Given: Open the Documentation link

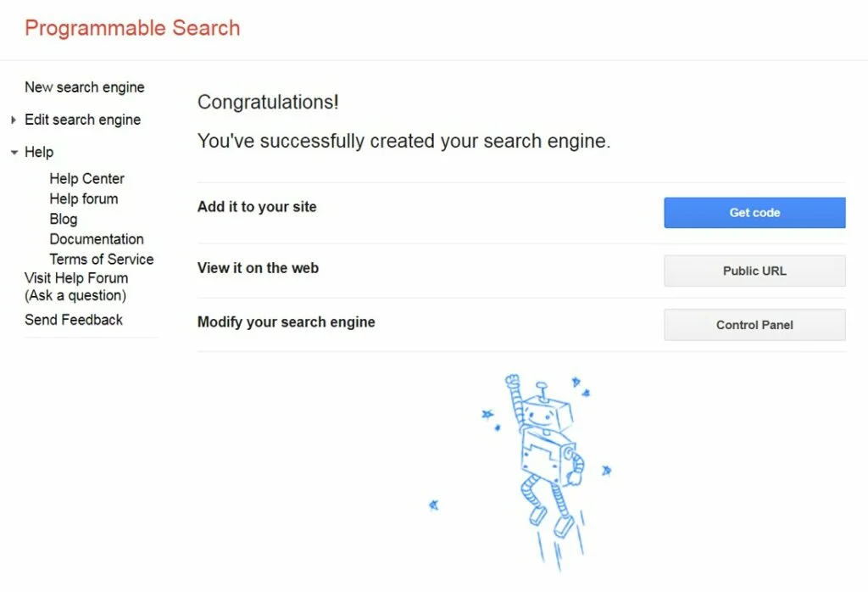Looking at the screenshot, I should point(96,239).
